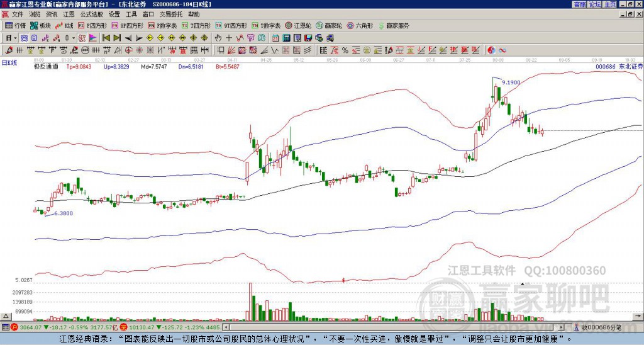Open the 帮助 menu
Viewport: 644px width, 345px height.
[194, 14]
